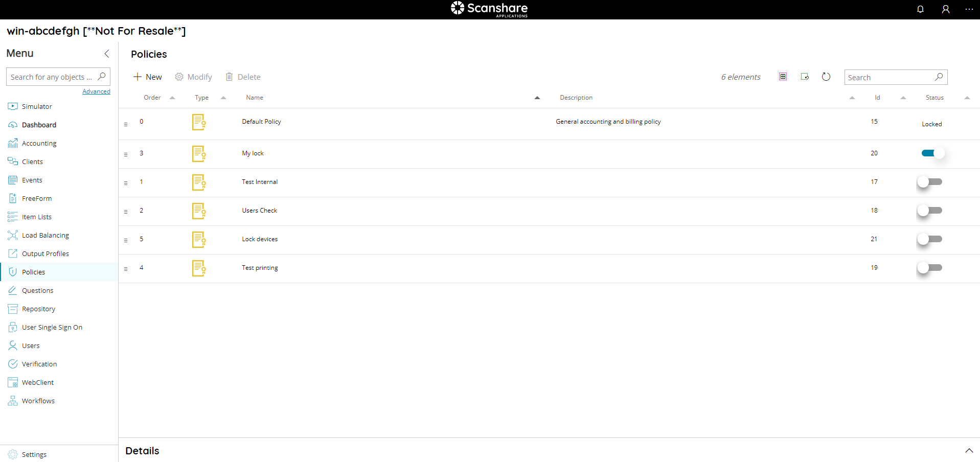Click the Test Internal policy icon

[199, 182]
